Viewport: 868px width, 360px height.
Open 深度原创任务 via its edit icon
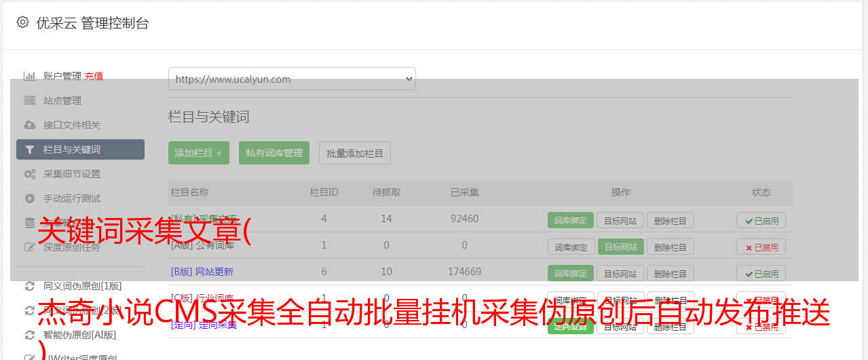[x=30, y=247]
